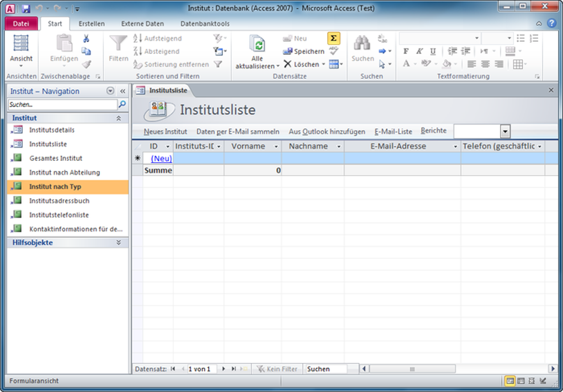This screenshot has height=392, width=563.
Task: Toggle italic K formatting
Action: [x=419, y=51]
